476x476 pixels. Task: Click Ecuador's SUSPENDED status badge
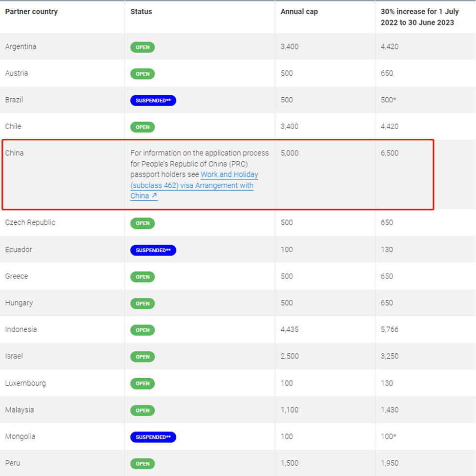click(x=153, y=250)
